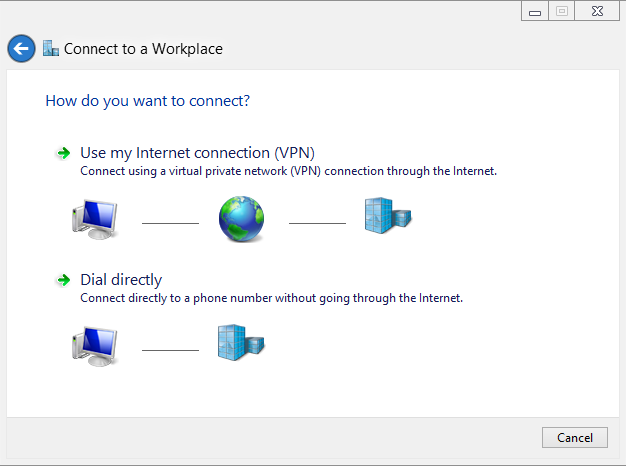The width and height of the screenshot is (626, 466).
Task: Go back using the blue arrow button
Action: (x=21, y=48)
